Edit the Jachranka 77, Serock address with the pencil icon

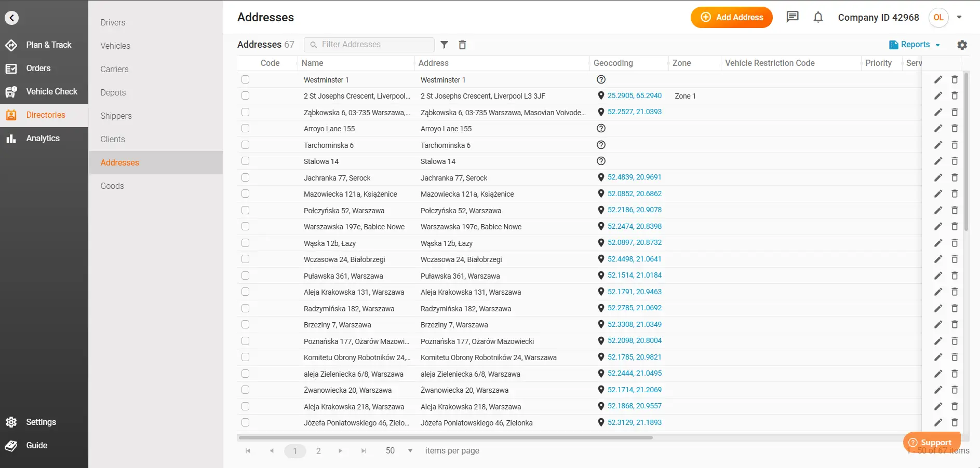(x=938, y=177)
